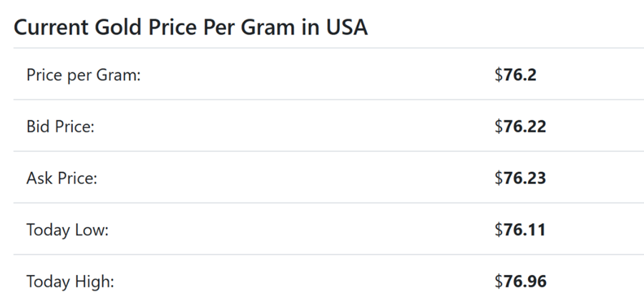Select the Ask Price label

(62, 178)
